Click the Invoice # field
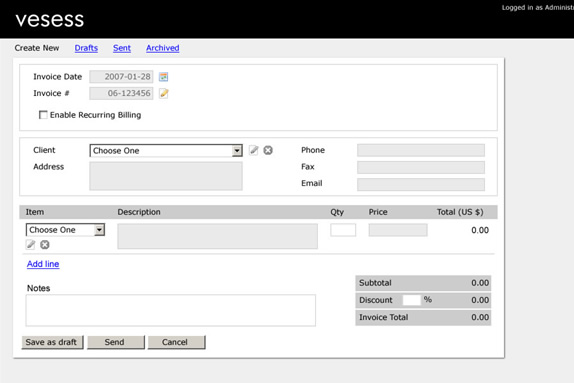574x383 pixels. coord(121,93)
